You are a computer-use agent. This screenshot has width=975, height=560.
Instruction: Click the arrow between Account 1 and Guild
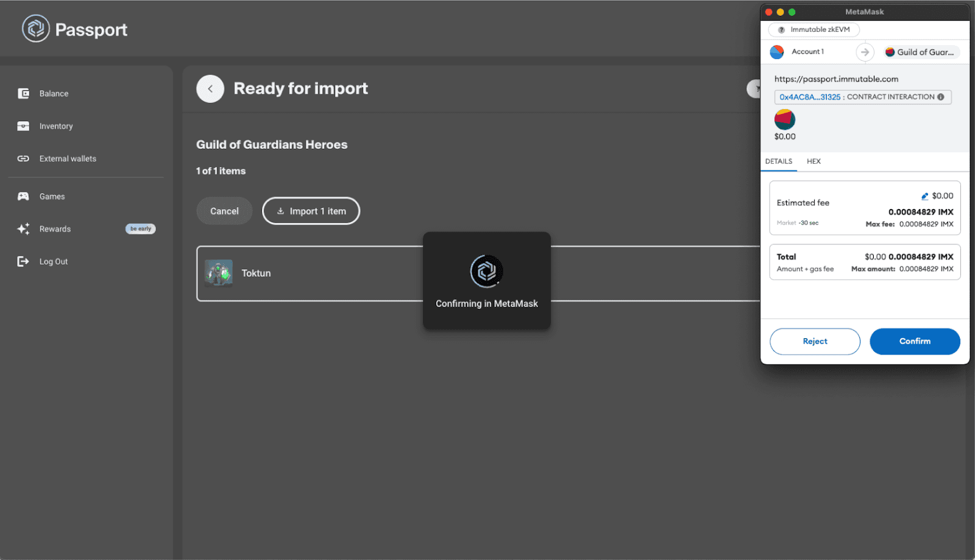[865, 52]
